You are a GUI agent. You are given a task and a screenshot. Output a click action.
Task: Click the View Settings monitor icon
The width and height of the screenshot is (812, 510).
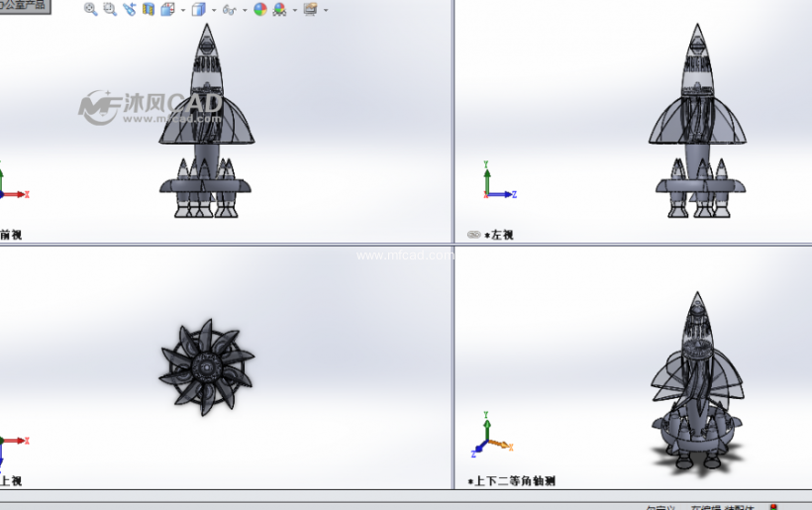tap(310, 9)
